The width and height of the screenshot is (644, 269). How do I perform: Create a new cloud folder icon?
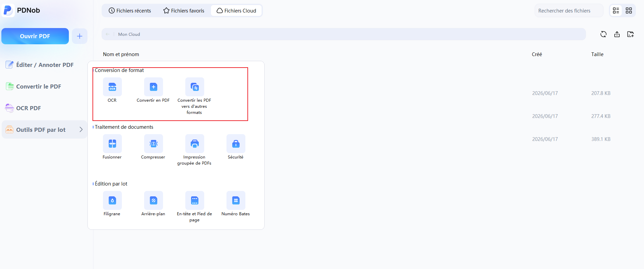[630, 34]
